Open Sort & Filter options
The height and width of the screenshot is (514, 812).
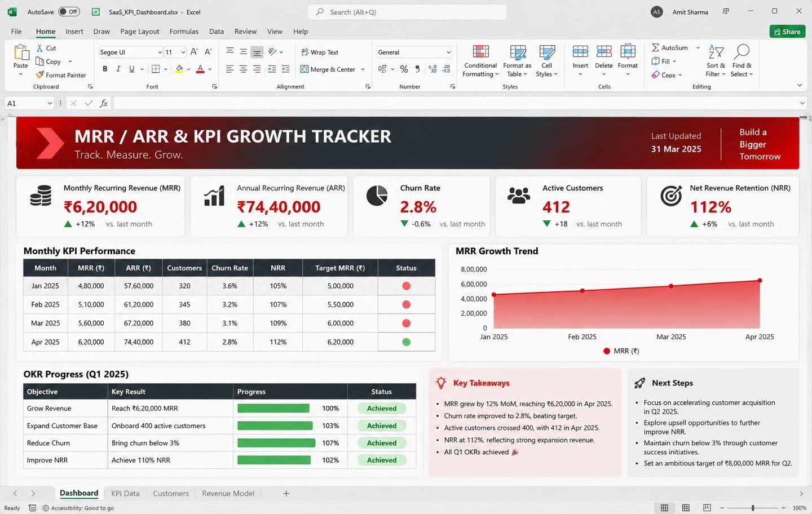coord(716,61)
